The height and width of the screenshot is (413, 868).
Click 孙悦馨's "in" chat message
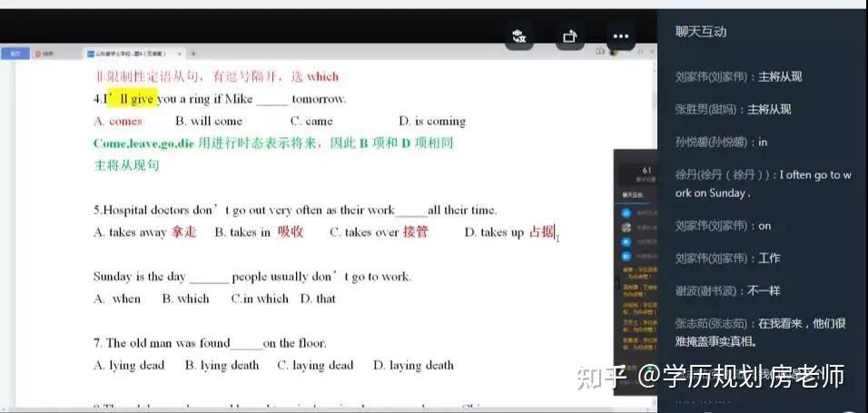pyautogui.click(x=721, y=143)
